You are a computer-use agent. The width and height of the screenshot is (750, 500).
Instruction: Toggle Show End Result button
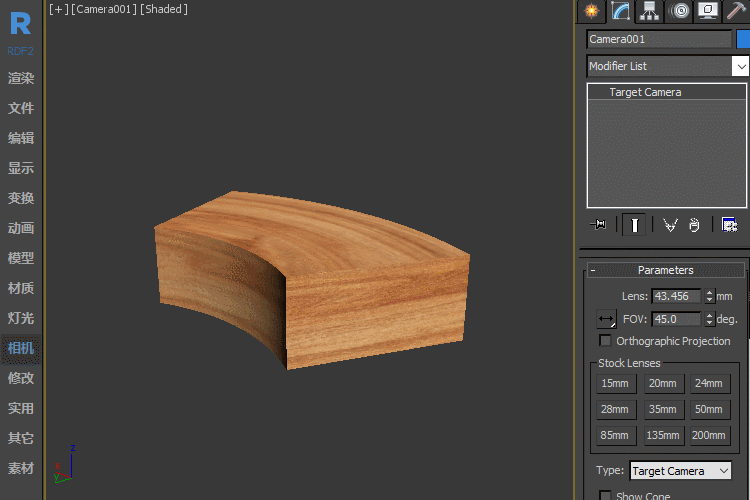tap(634, 225)
